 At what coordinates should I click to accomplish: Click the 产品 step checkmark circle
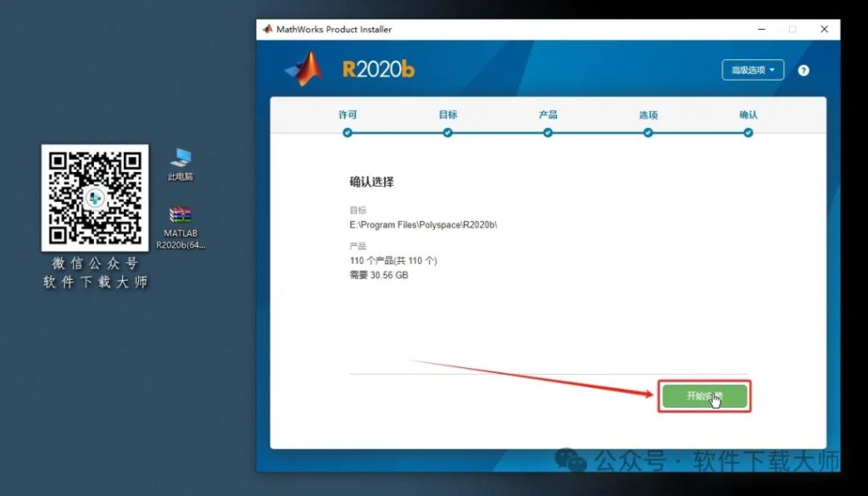pyautogui.click(x=548, y=132)
